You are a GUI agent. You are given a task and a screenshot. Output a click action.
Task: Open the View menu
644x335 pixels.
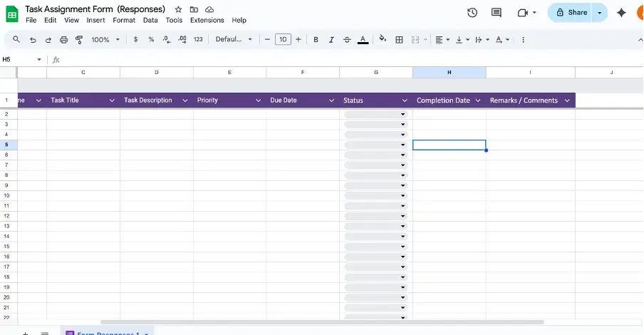point(71,20)
